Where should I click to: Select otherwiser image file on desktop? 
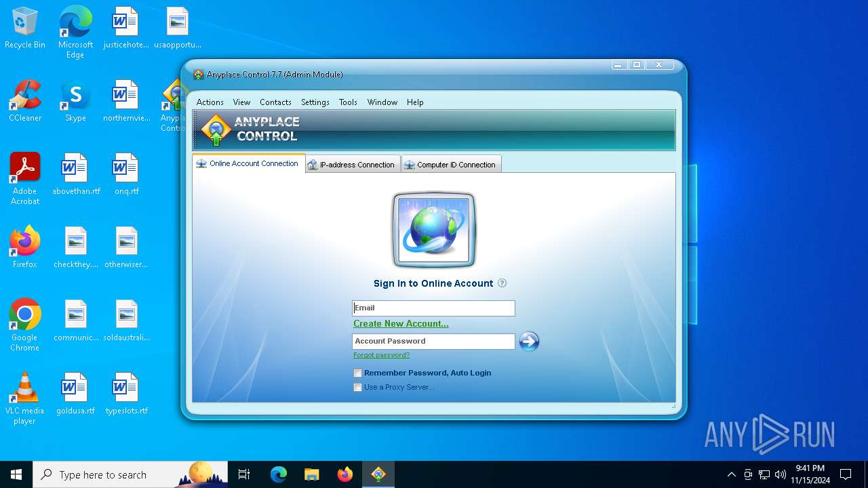(126, 248)
